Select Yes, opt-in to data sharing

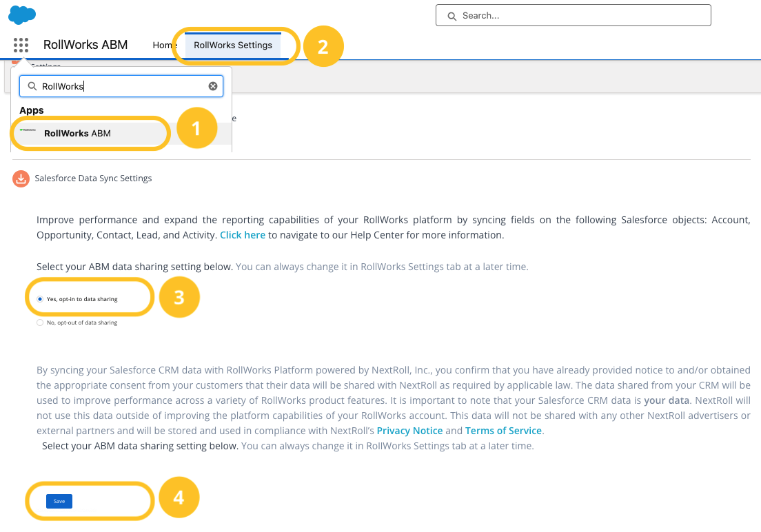pos(40,299)
